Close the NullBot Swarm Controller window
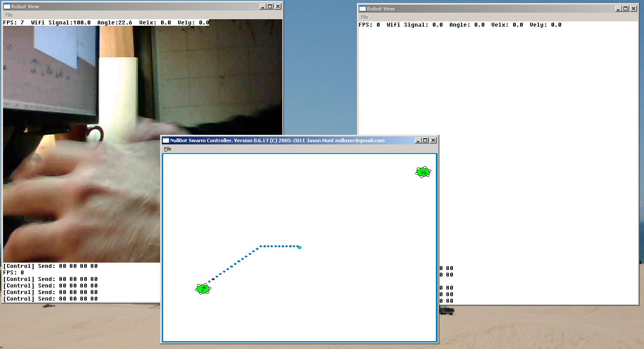 coord(433,140)
